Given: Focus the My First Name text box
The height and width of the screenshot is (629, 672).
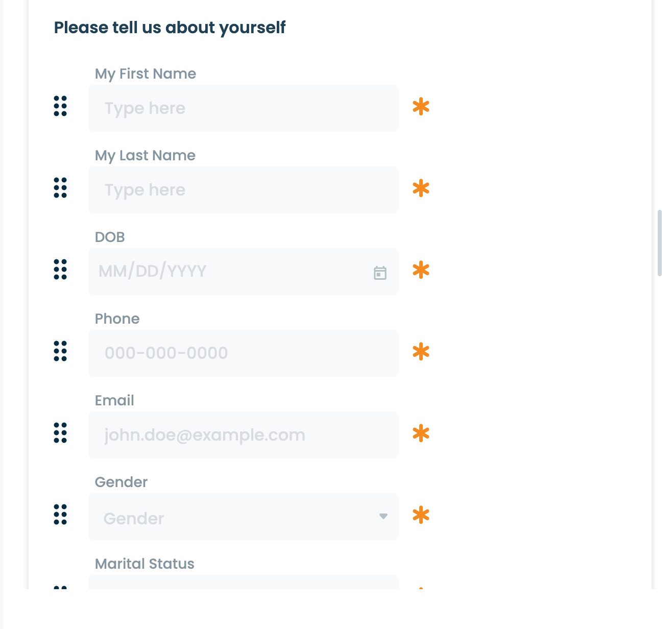Looking at the screenshot, I should [x=243, y=108].
